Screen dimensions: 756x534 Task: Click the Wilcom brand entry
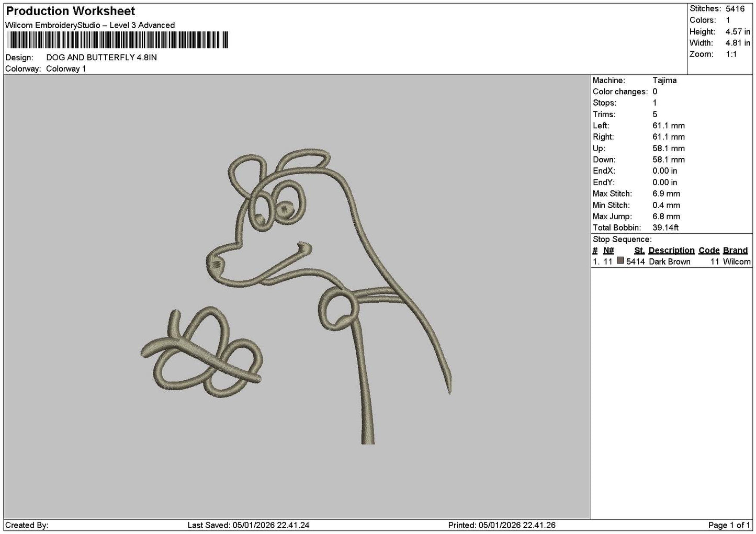coord(737,262)
